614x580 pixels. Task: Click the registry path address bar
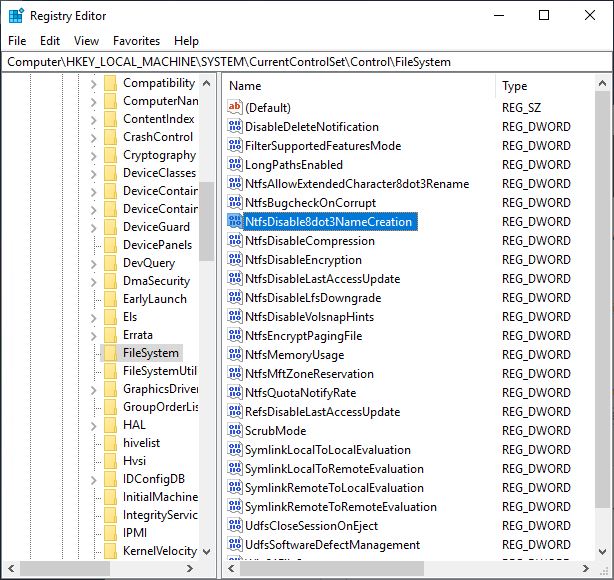[307, 62]
